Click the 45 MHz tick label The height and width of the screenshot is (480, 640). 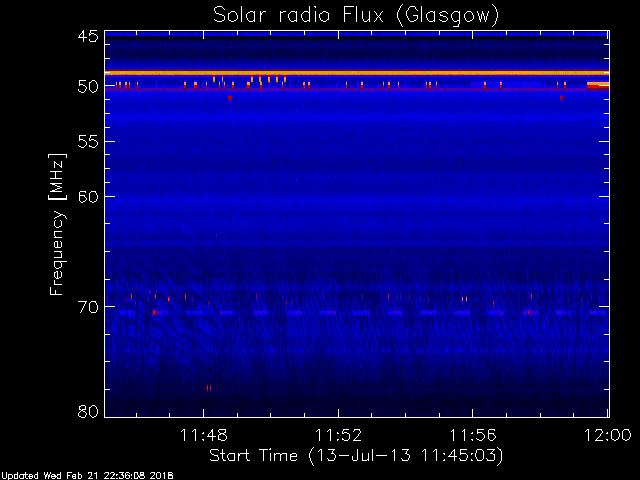click(88, 37)
